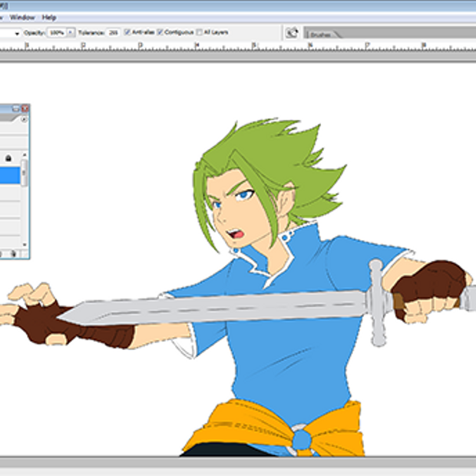Screen dimensions: 476x476
Task: Click the Layers scrollbar down arrow
Action: 25,245
